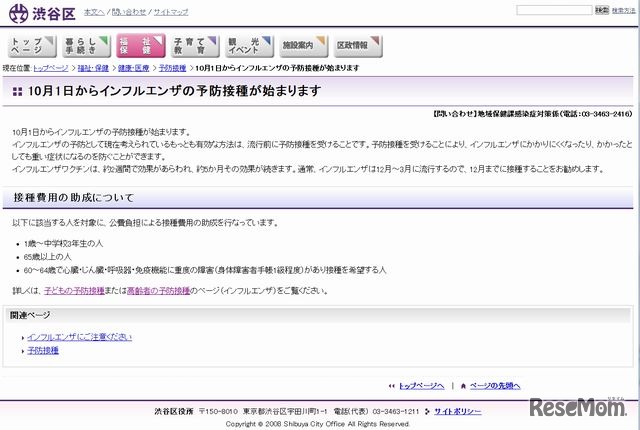Open the サイトマップ header link

(171, 12)
